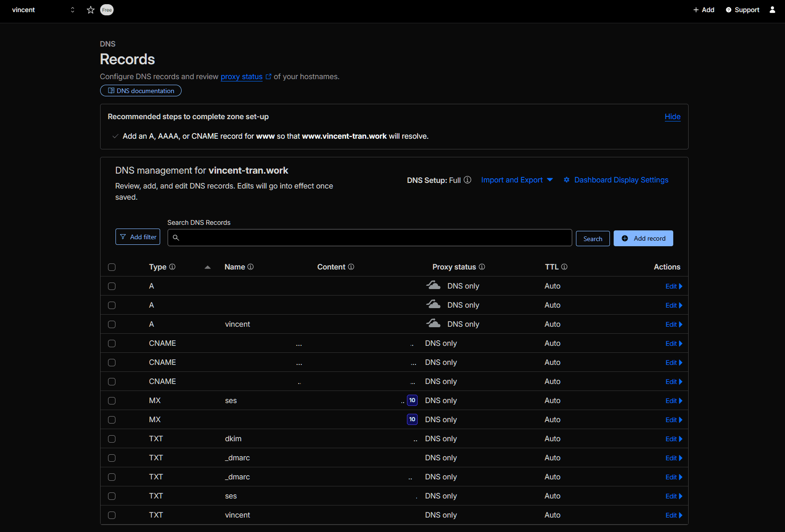Check the checkbox for the first A record
Image resolution: width=785 pixels, height=532 pixels.
pos(112,286)
